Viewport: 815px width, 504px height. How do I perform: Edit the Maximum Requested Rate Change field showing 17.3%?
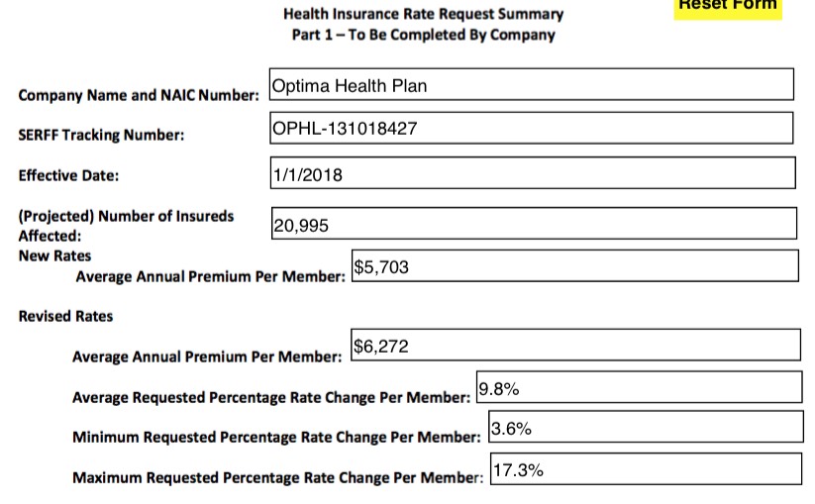(x=645, y=469)
